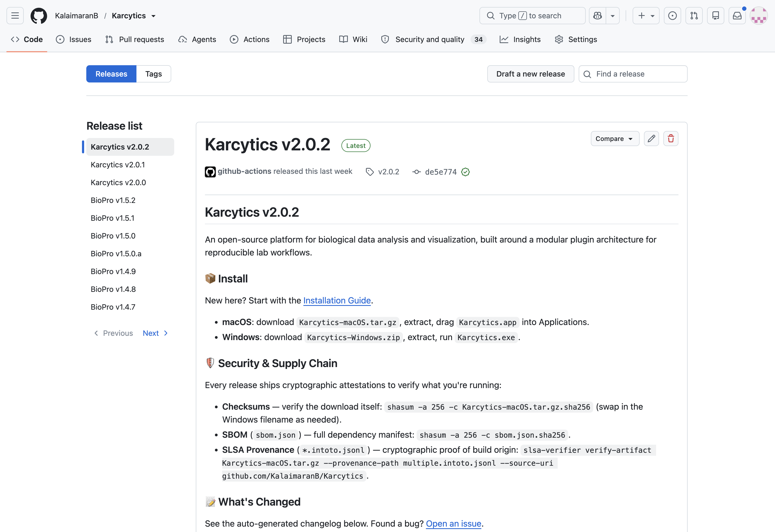The height and width of the screenshot is (532, 775).
Task: Open the KalaimaranB owner link
Action: [x=77, y=16]
